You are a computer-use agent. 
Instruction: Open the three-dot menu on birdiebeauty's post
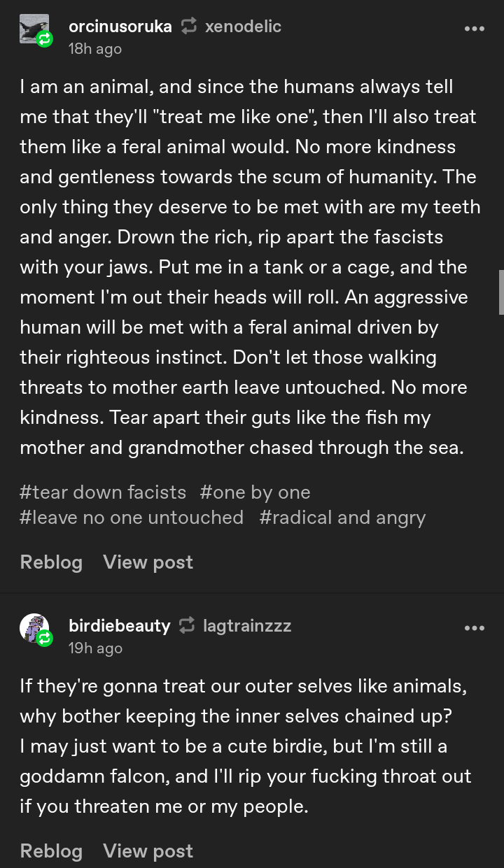point(474,628)
